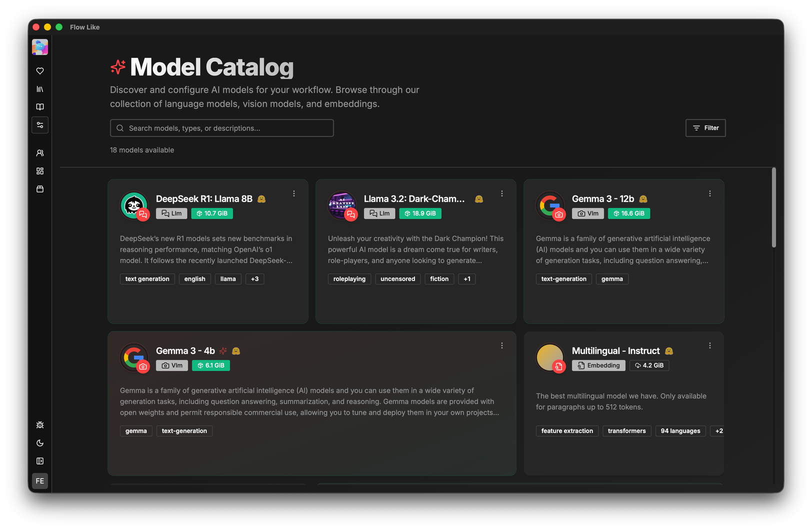The image size is (812, 530).
Task: Open the options menu on Llama 3.2 Dark-Champion
Action: tap(501, 193)
